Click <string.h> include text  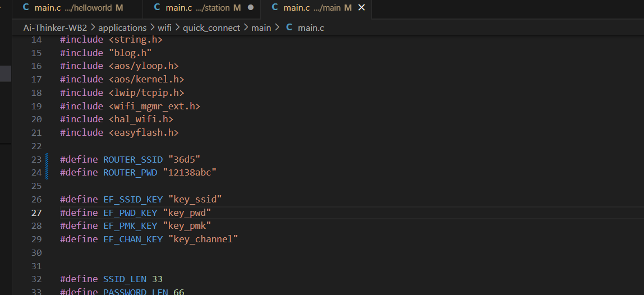[136, 40]
